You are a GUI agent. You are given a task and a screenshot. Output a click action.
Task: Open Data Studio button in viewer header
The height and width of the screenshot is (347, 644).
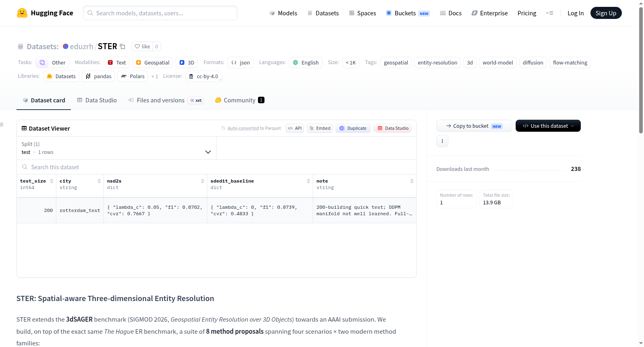pos(393,128)
